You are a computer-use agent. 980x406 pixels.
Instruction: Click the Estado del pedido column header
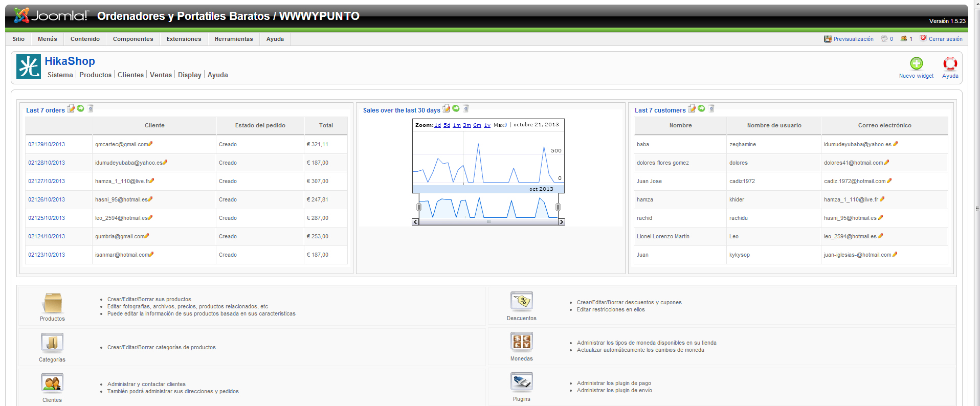pos(260,125)
